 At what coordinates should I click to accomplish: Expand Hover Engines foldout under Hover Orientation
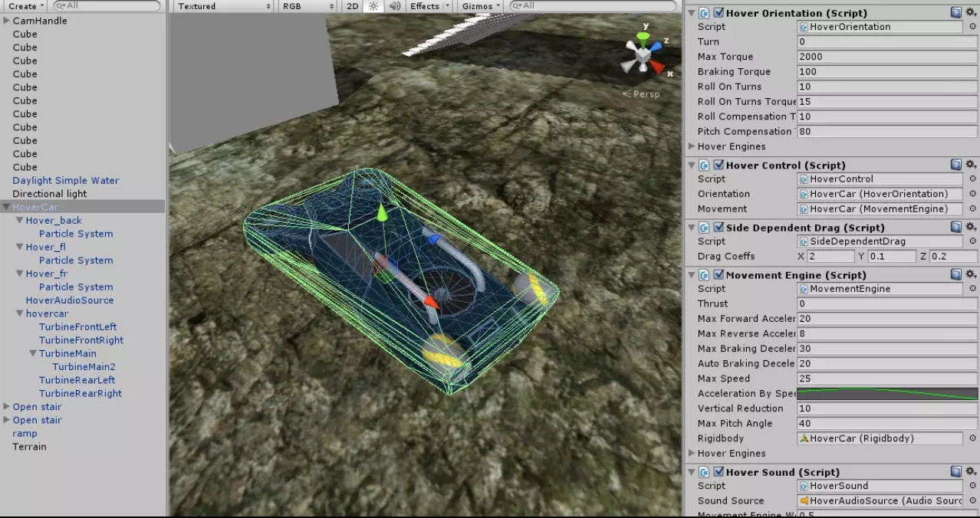[692, 146]
